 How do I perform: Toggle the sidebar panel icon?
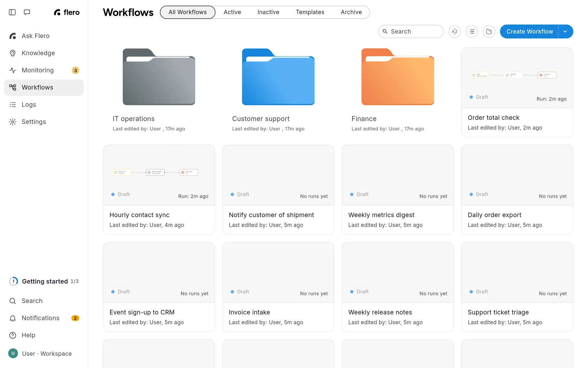point(12,12)
